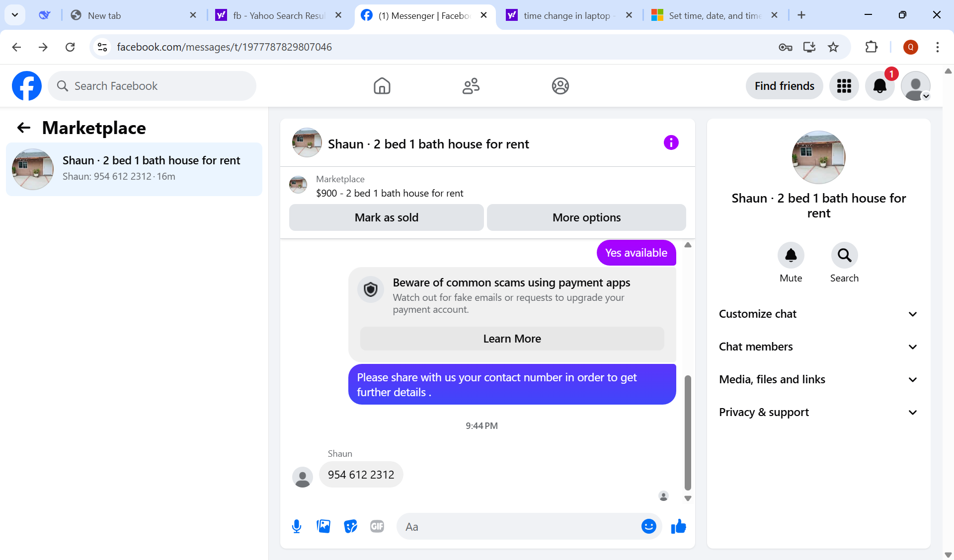Open the GIF picker
Image resolution: width=954 pixels, height=560 pixels.
[x=377, y=526]
